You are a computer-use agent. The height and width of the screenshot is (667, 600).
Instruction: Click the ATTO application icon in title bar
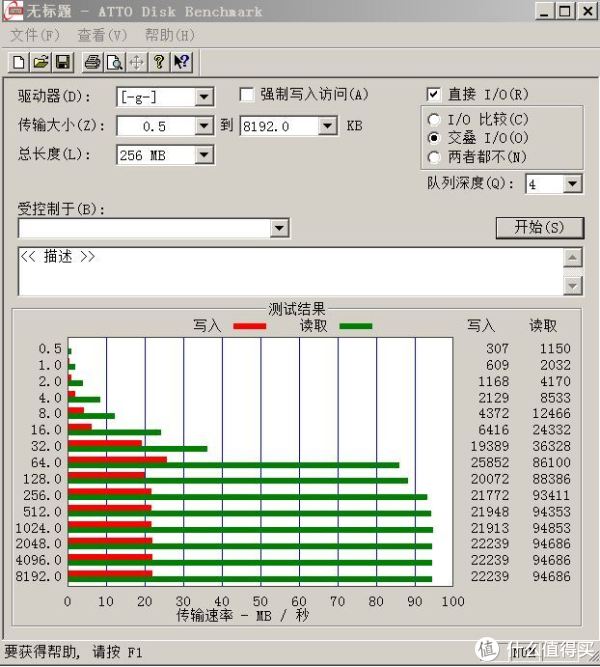pos(13,11)
